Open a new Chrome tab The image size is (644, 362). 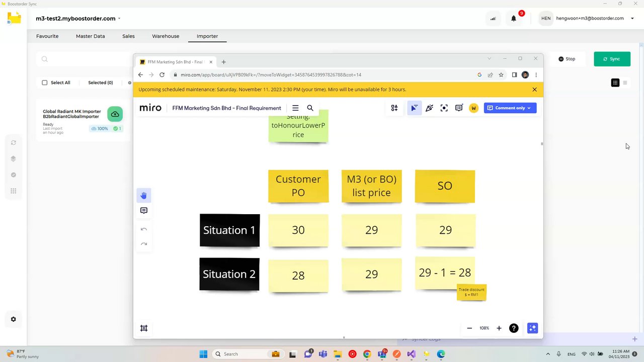coord(224,62)
